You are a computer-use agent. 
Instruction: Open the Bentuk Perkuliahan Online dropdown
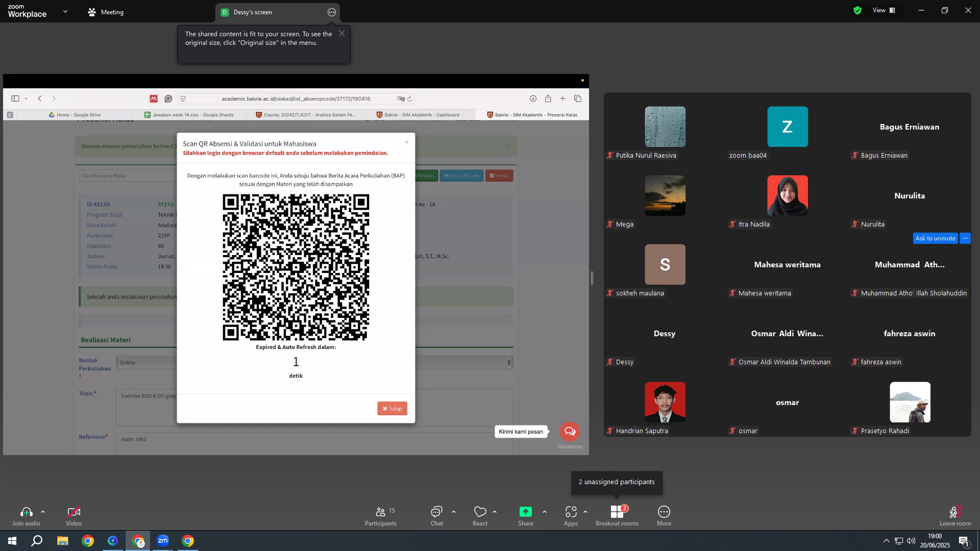314,363
